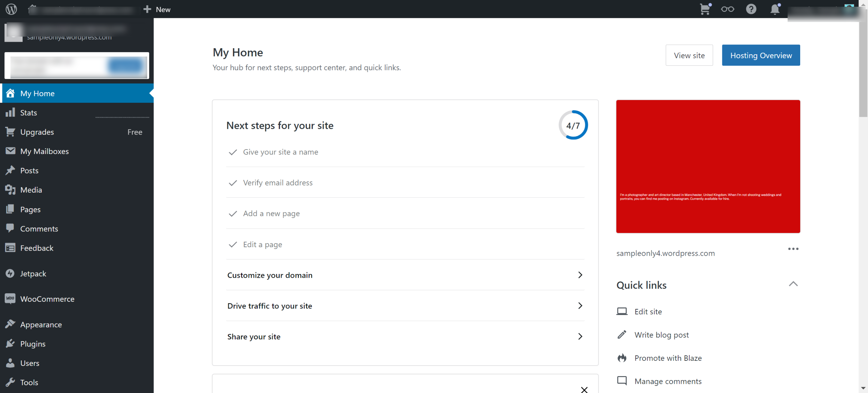Image resolution: width=868 pixels, height=393 pixels.
Task: Open Jetpack in the sidebar menu
Action: [x=33, y=274]
